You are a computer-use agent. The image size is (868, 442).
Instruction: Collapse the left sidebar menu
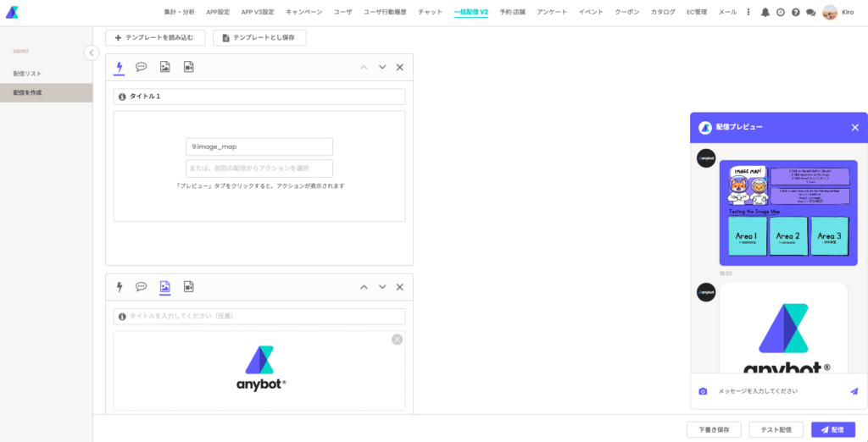[x=92, y=52]
